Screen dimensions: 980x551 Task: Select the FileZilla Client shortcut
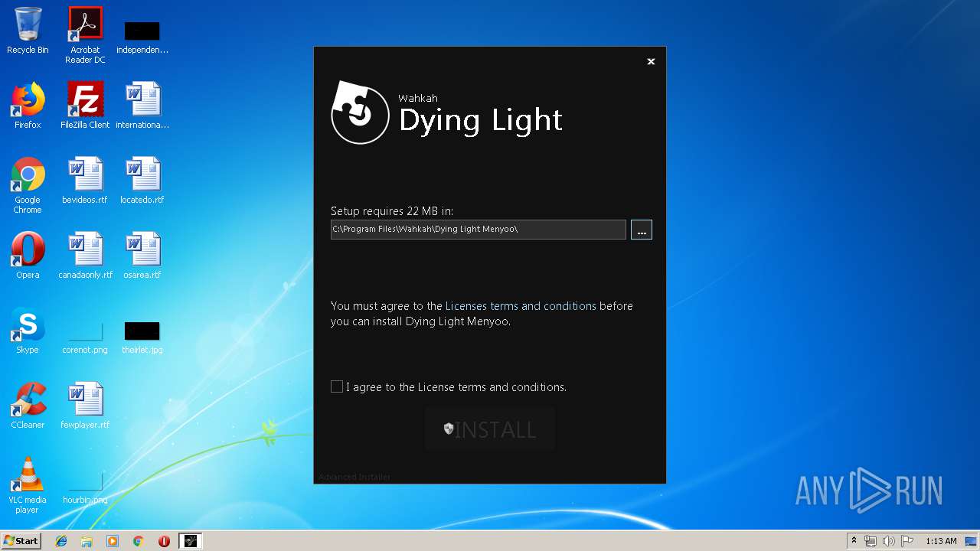[85, 106]
